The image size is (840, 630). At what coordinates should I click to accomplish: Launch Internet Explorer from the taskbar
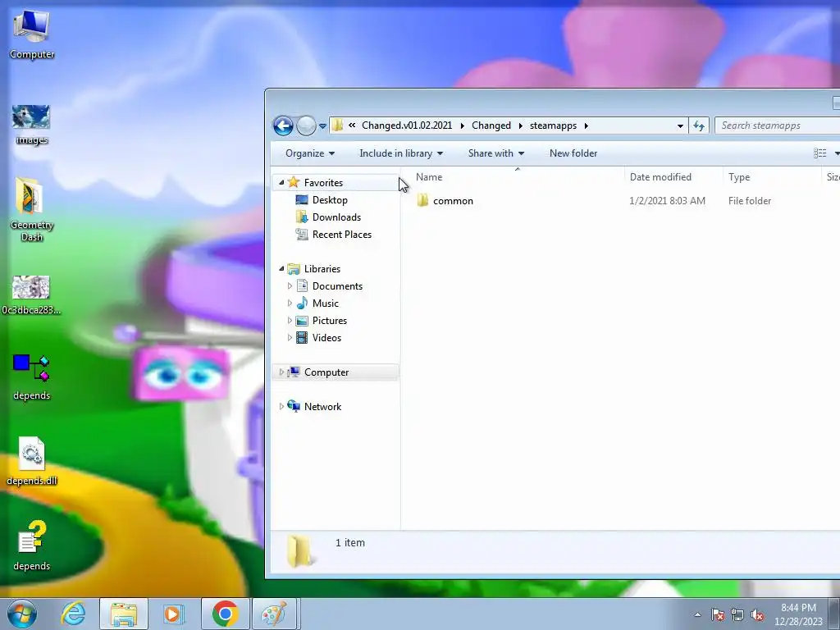click(x=73, y=614)
